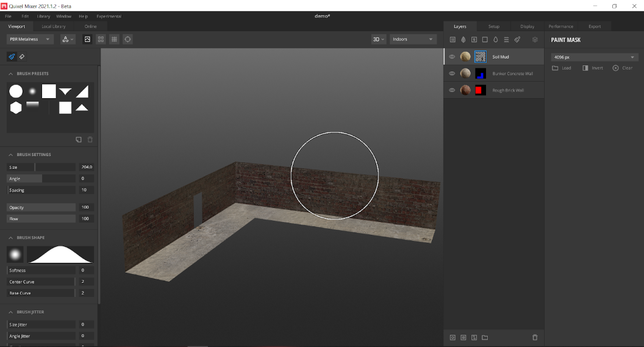This screenshot has height=347, width=644.
Task: Click the crosshair icon in the viewport toolbar
Action: (x=127, y=39)
